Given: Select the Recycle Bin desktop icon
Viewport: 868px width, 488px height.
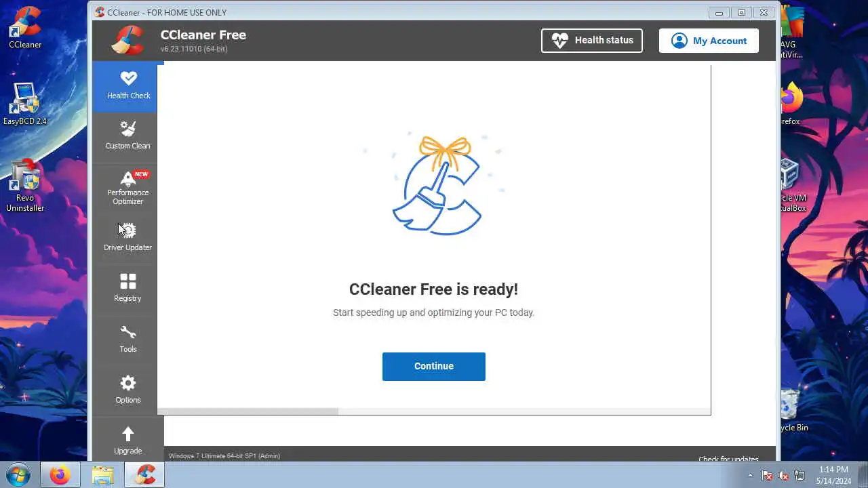Looking at the screenshot, I should [x=791, y=410].
